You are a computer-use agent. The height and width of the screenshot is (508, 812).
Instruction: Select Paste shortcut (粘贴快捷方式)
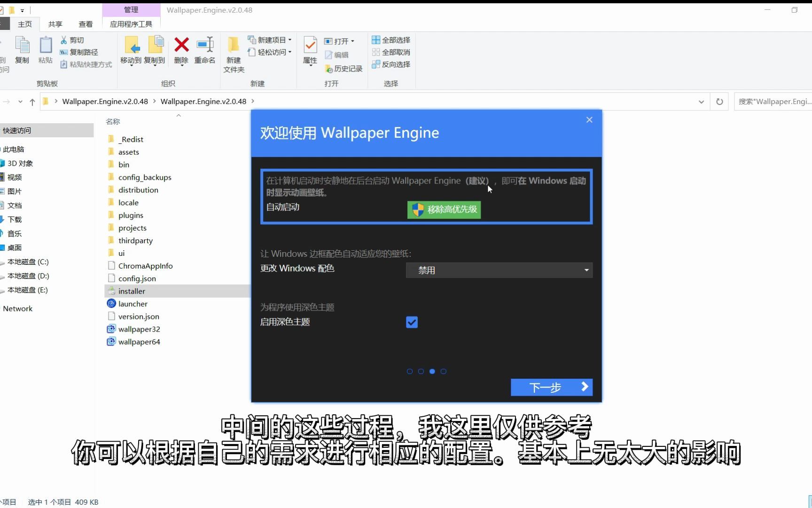point(86,64)
